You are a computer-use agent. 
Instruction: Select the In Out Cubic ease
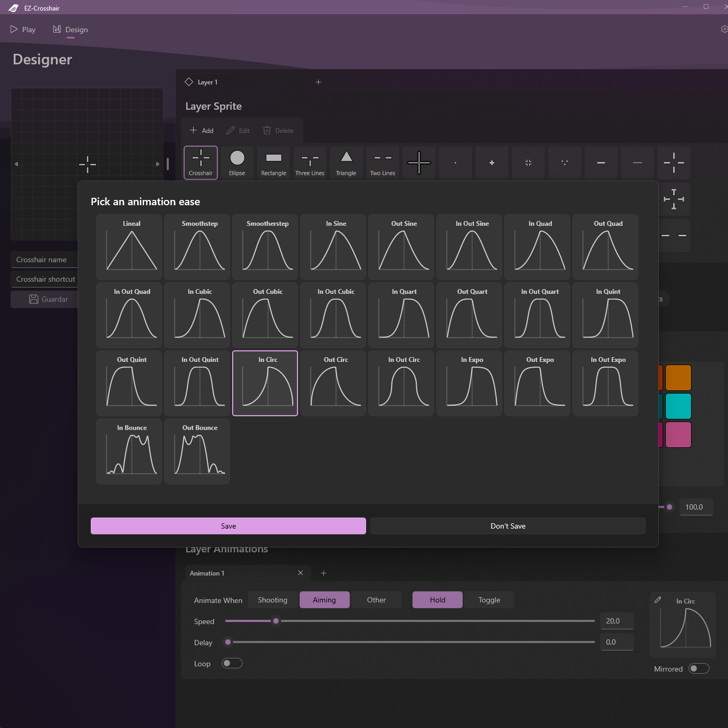click(333, 315)
